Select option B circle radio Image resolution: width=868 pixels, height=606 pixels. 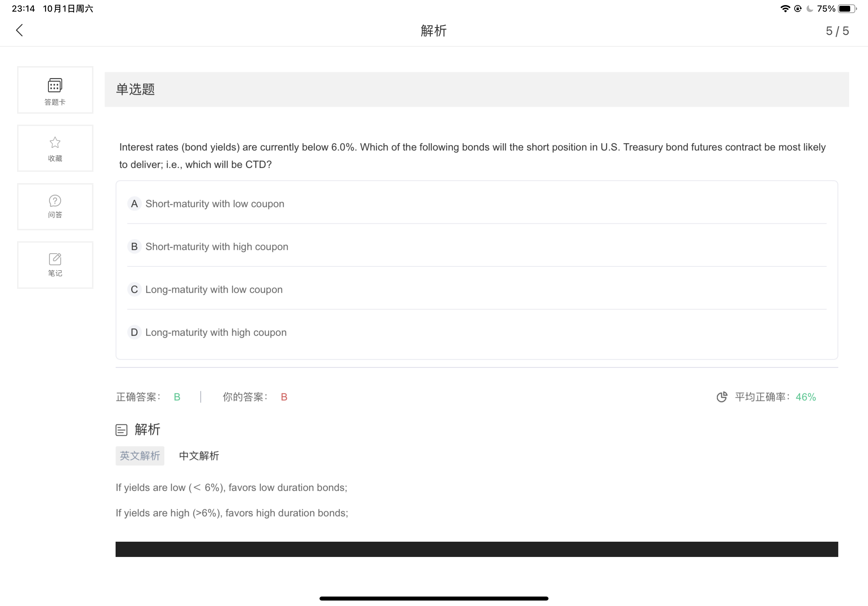click(x=134, y=247)
